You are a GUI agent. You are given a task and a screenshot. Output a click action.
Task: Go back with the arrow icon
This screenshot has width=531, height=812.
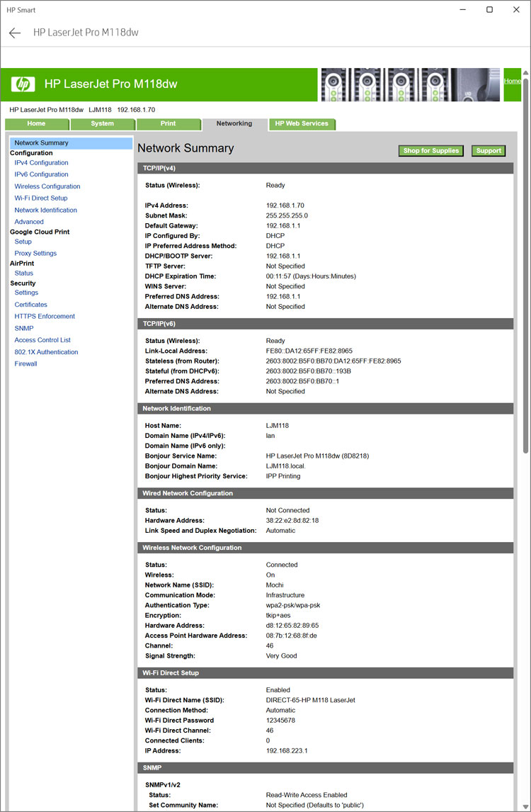point(14,33)
